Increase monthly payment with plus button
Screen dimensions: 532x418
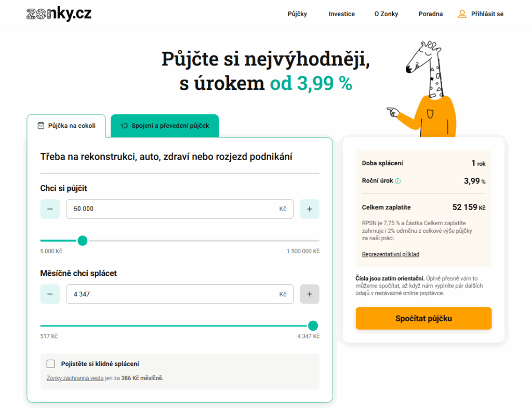(310, 294)
